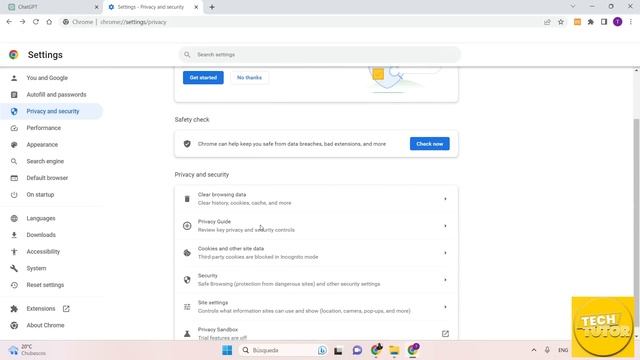Click the Security shield icon
Image resolution: width=640 pixels, height=360 pixels.
click(x=187, y=280)
